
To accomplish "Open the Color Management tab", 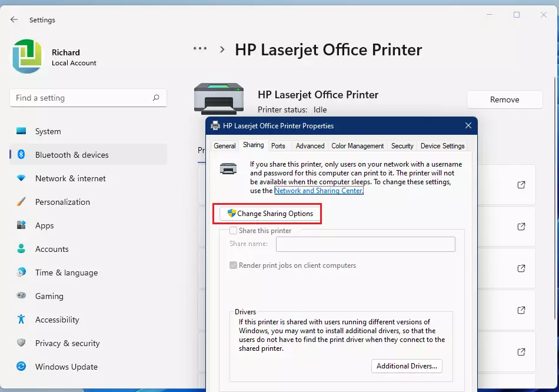I will [x=358, y=146].
